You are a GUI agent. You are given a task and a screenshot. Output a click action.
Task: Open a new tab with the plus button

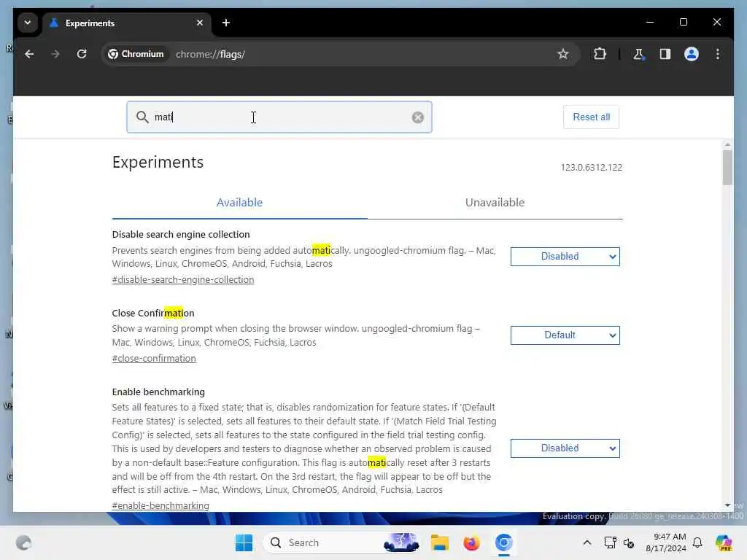[x=226, y=23]
